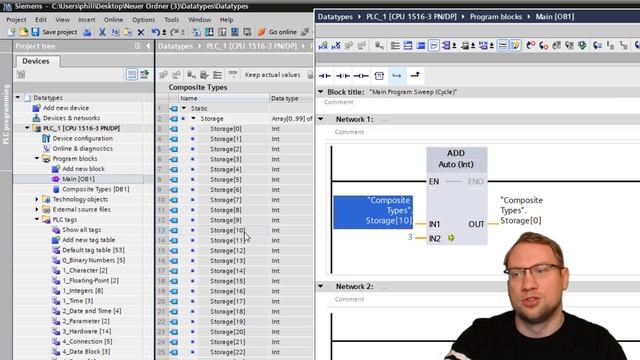640x360 pixels.
Task: Open Devices & networks
Action: [71, 118]
